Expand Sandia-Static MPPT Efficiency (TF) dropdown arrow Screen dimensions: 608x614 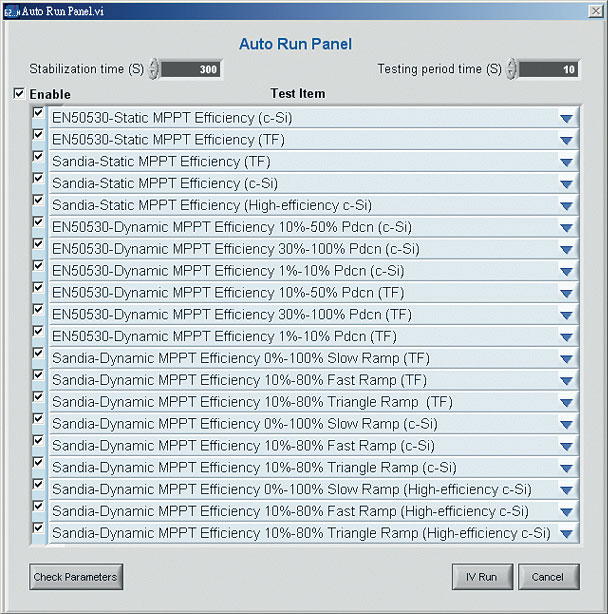click(x=567, y=163)
